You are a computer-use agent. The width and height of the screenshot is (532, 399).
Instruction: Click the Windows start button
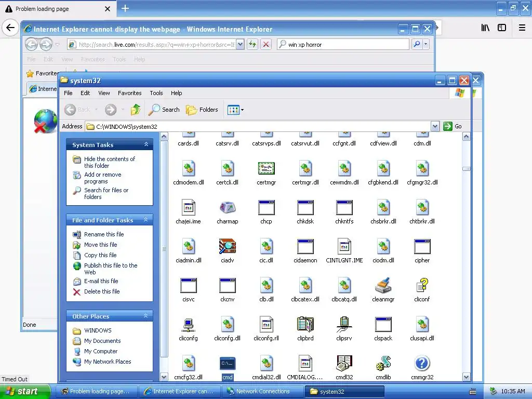[x=24, y=391]
